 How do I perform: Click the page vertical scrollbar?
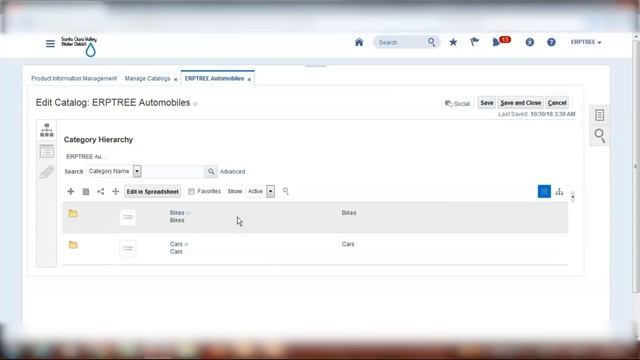coord(636,167)
